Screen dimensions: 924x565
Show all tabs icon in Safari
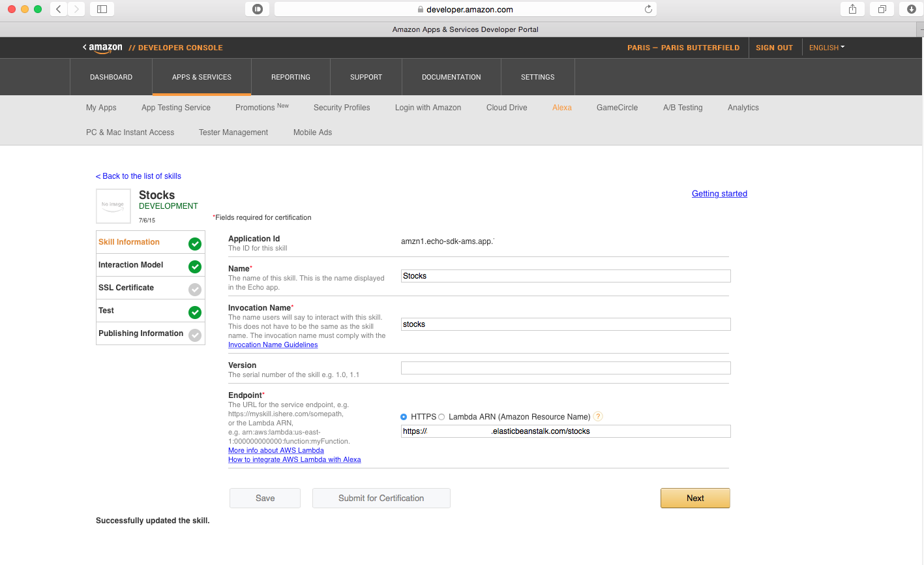(882, 9)
